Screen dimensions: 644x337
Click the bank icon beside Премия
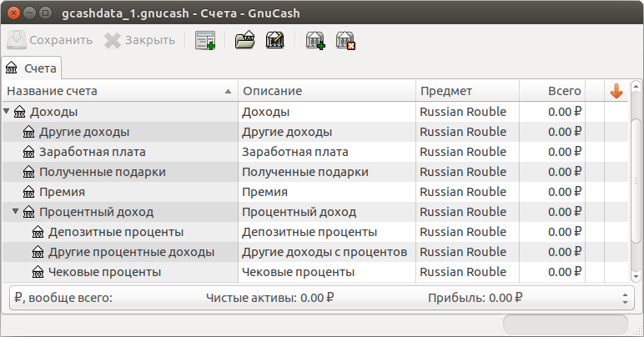pos(28,192)
